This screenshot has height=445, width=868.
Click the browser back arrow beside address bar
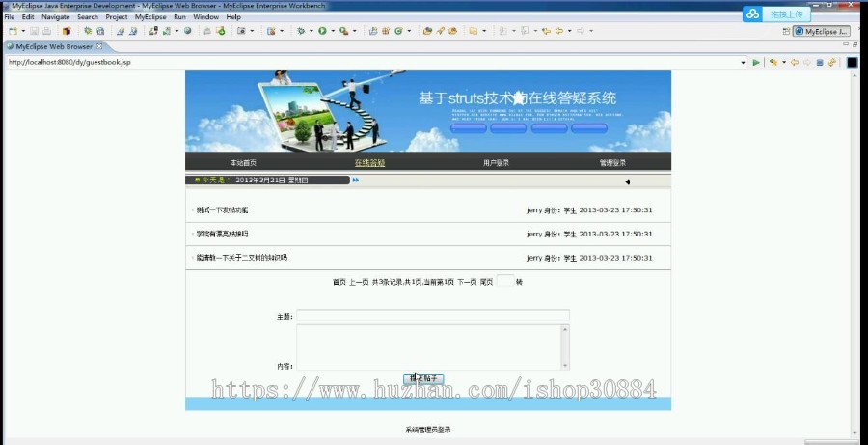point(795,63)
